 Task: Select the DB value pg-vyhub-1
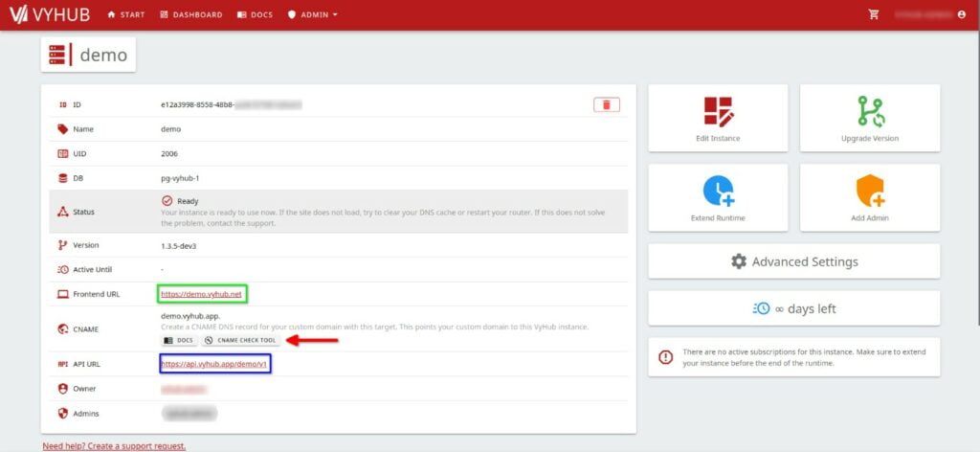coord(182,178)
